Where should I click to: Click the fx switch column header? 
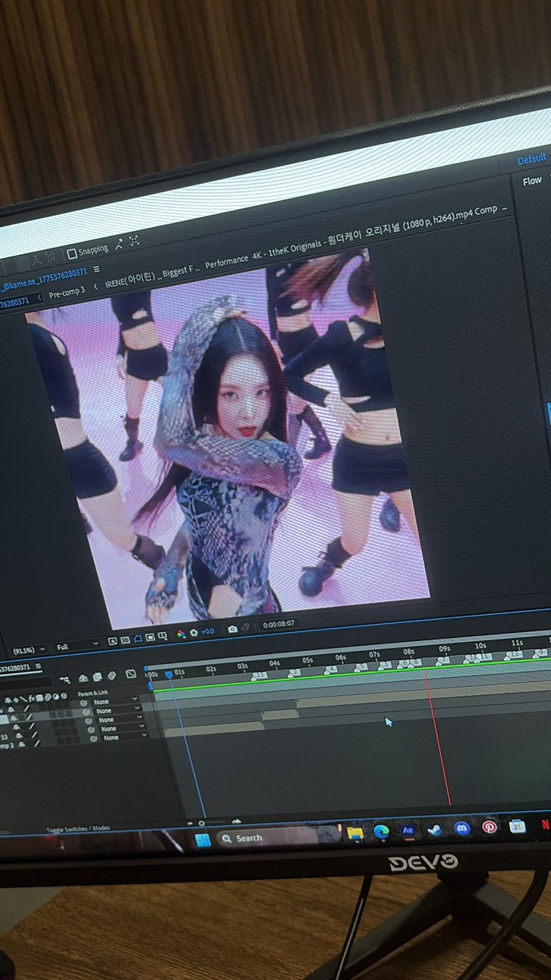[31, 698]
